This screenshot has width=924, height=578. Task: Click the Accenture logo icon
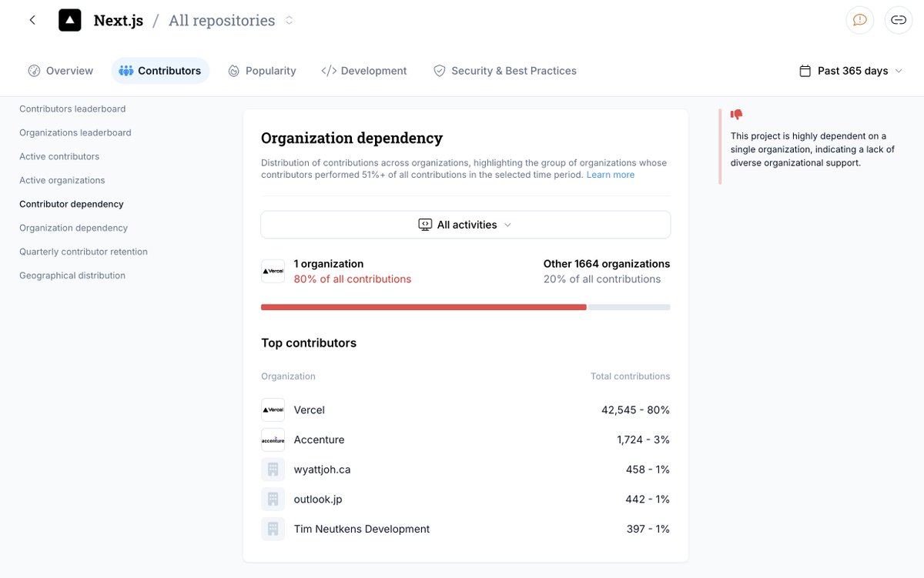pos(273,439)
